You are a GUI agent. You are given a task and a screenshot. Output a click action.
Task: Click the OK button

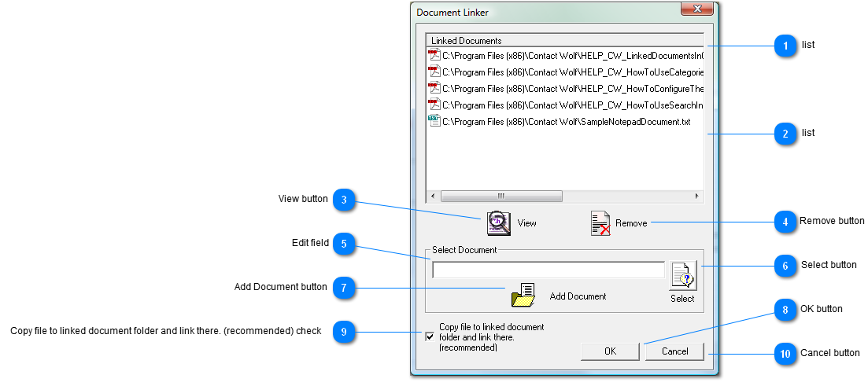point(610,351)
